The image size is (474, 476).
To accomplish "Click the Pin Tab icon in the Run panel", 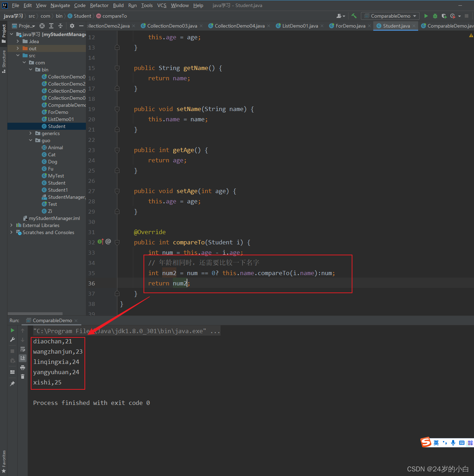I will (12, 384).
